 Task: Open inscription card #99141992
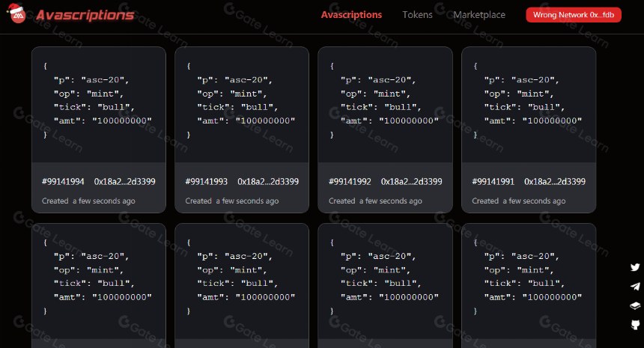(385, 129)
